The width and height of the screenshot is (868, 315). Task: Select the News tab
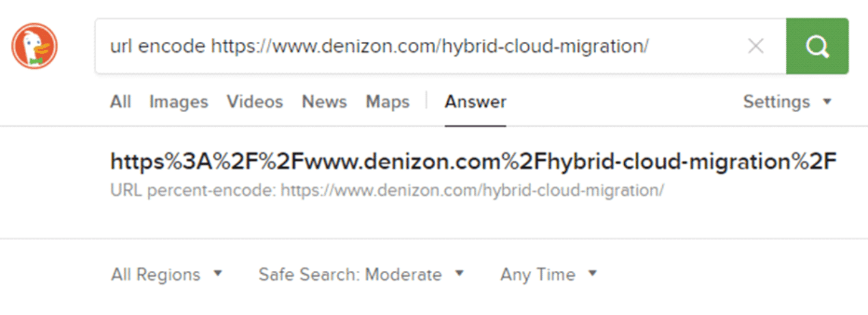pyautogui.click(x=324, y=101)
